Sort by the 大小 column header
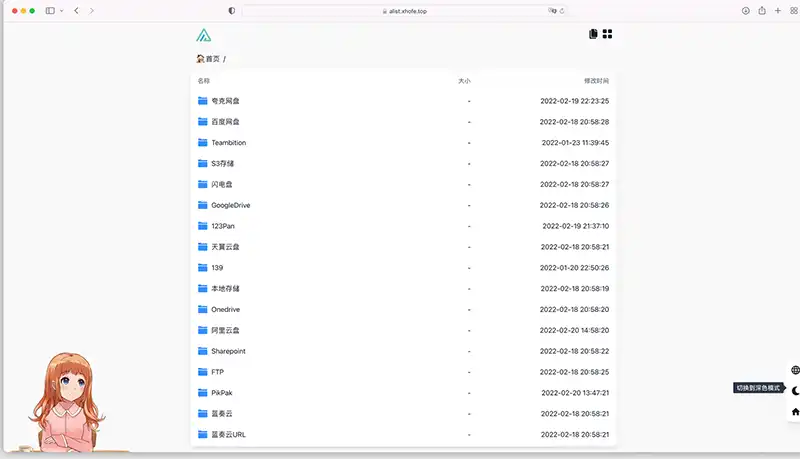 click(464, 81)
